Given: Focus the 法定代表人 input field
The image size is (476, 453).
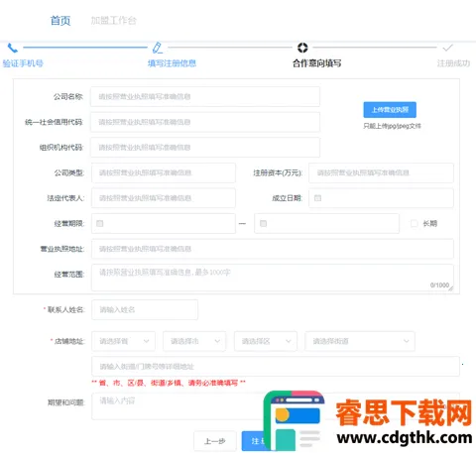Looking at the screenshot, I should click(164, 198).
